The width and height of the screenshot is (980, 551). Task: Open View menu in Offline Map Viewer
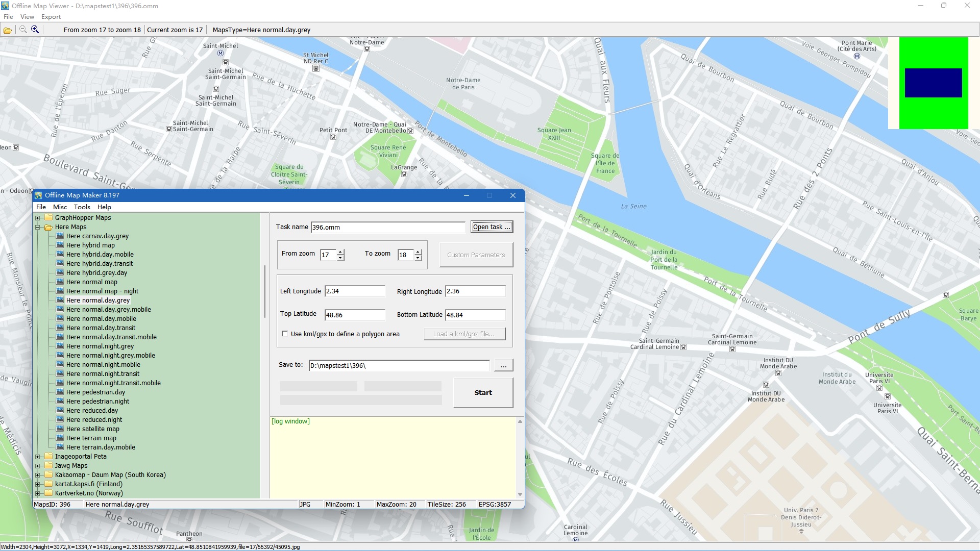coord(27,16)
